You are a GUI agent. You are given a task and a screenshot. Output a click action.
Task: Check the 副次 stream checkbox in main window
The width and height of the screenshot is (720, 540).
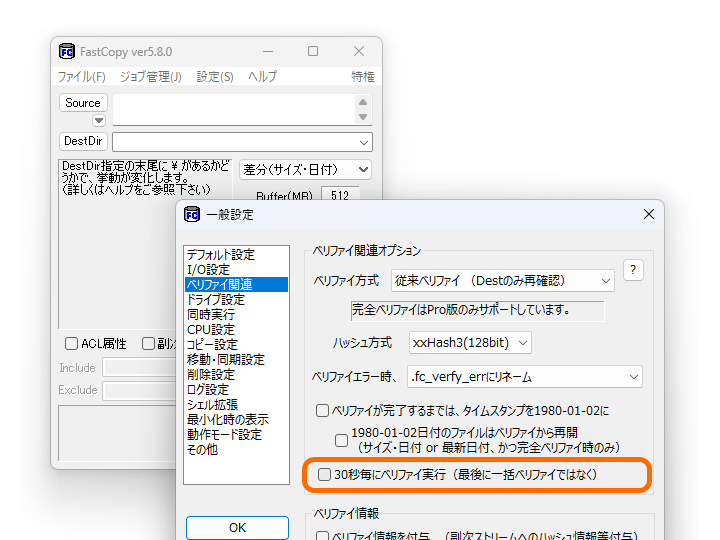coord(148,343)
